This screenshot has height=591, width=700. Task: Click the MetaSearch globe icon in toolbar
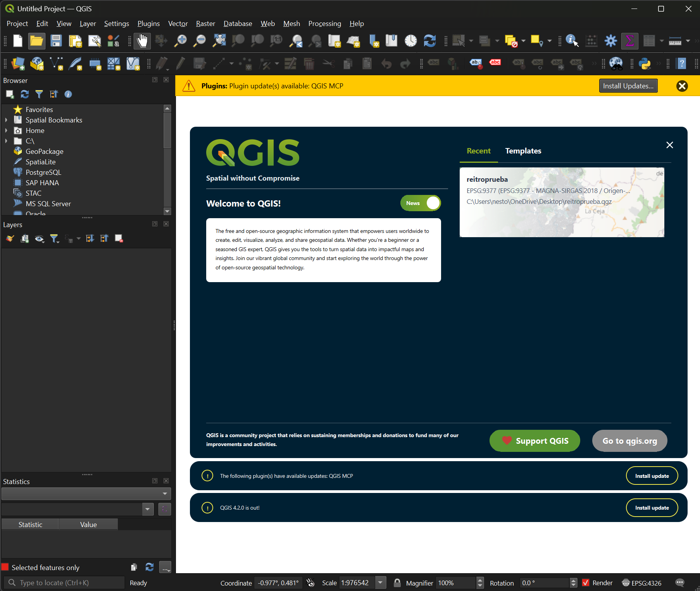click(616, 64)
